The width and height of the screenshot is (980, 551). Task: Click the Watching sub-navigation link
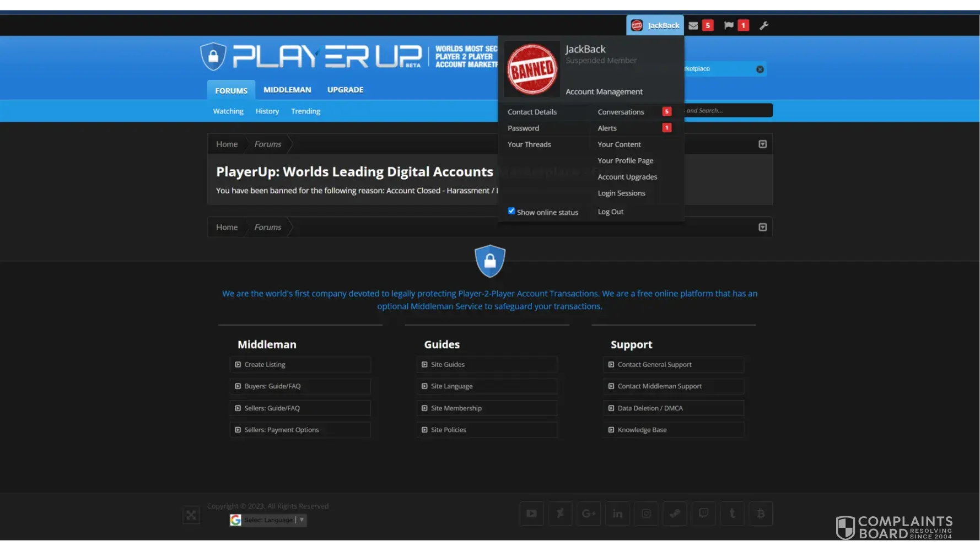[228, 111]
